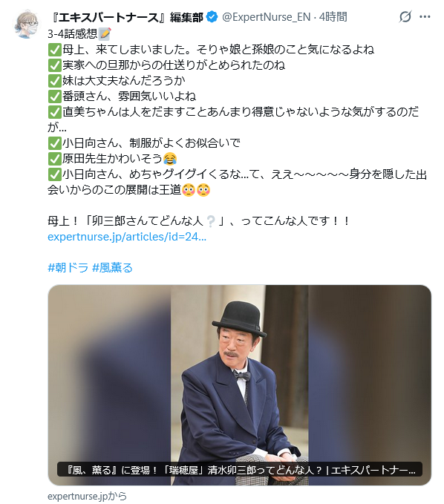Image resolution: width=444 pixels, height=504 pixels.
Task: Click green checkmark beside 原田先生かわいそう
Action: point(54,159)
